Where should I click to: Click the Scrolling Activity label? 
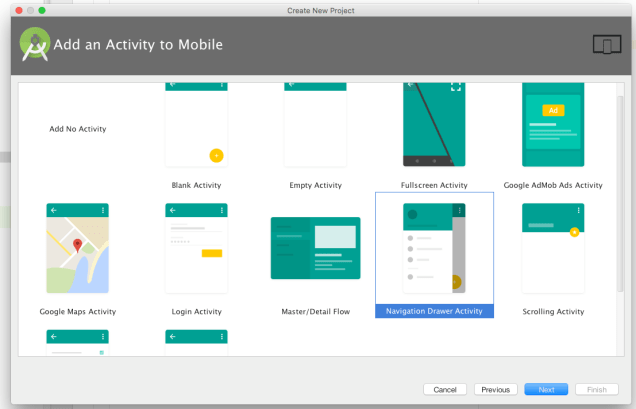[x=553, y=312]
